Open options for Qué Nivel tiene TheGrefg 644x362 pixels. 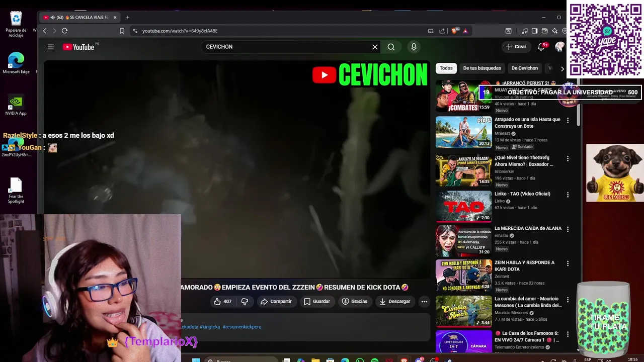(568, 158)
